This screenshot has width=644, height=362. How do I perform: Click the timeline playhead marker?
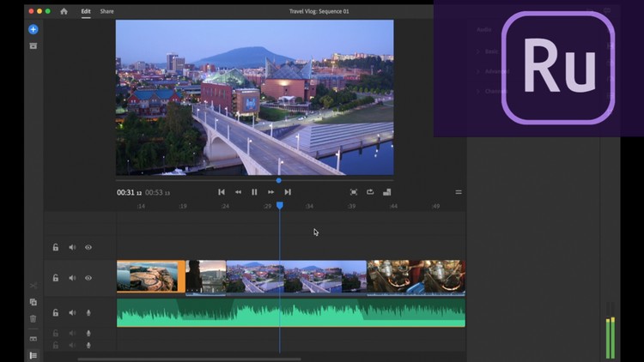click(280, 205)
